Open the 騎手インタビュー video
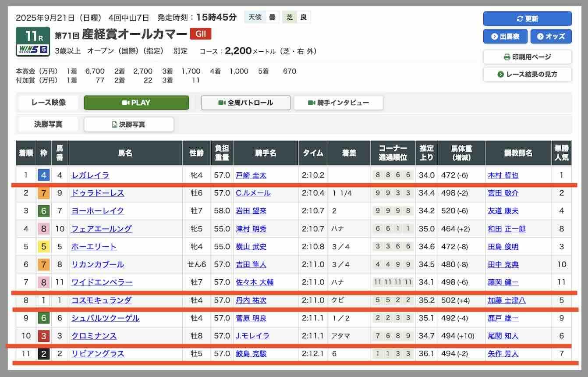This screenshot has width=588, height=377. [x=338, y=103]
